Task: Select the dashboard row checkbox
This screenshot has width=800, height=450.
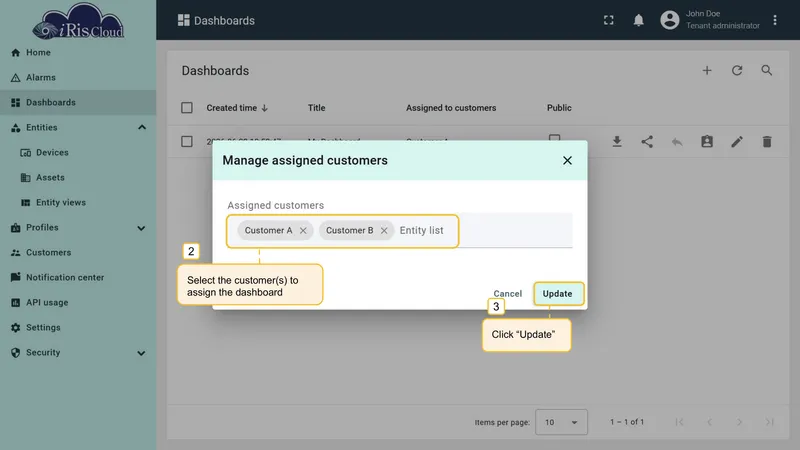Action: click(x=187, y=141)
